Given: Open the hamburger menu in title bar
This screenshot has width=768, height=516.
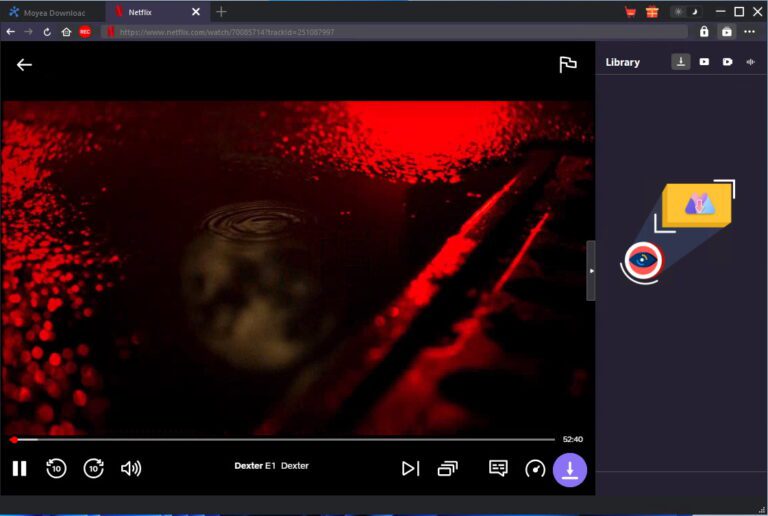Looking at the screenshot, I should tap(717, 12).
